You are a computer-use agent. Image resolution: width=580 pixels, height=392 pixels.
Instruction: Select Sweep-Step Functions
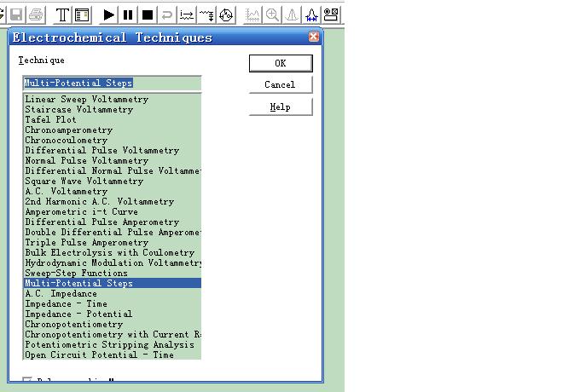(x=112, y=273)
